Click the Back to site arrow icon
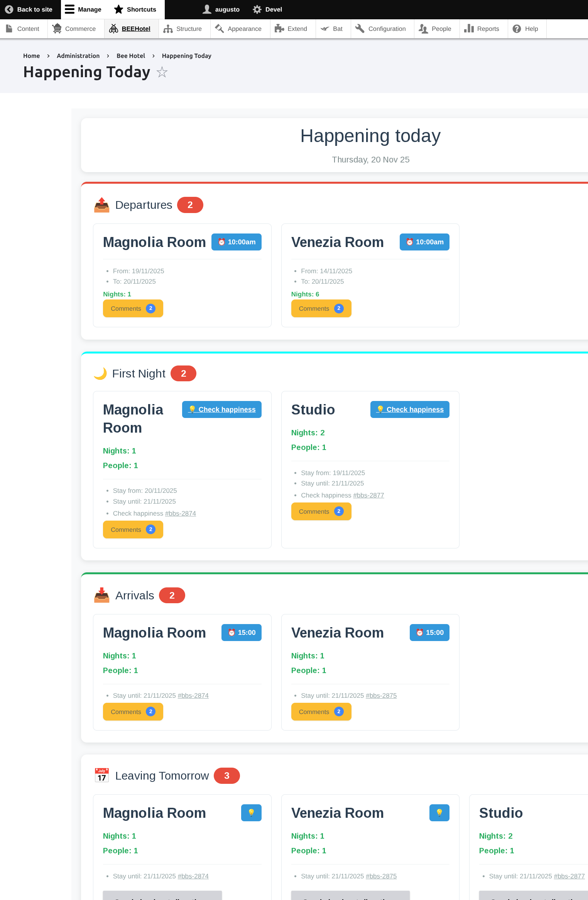This screenshot has height=900, width=588. pos(9,9)
